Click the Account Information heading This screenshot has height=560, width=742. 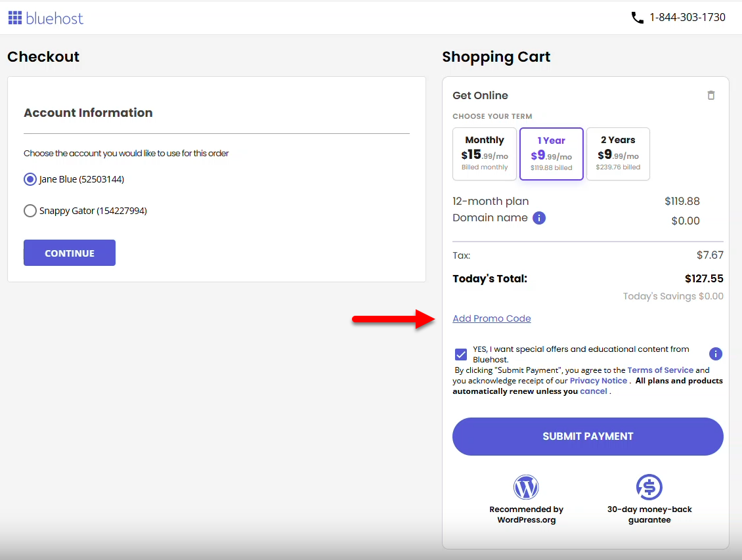click(x=88, y=112)
